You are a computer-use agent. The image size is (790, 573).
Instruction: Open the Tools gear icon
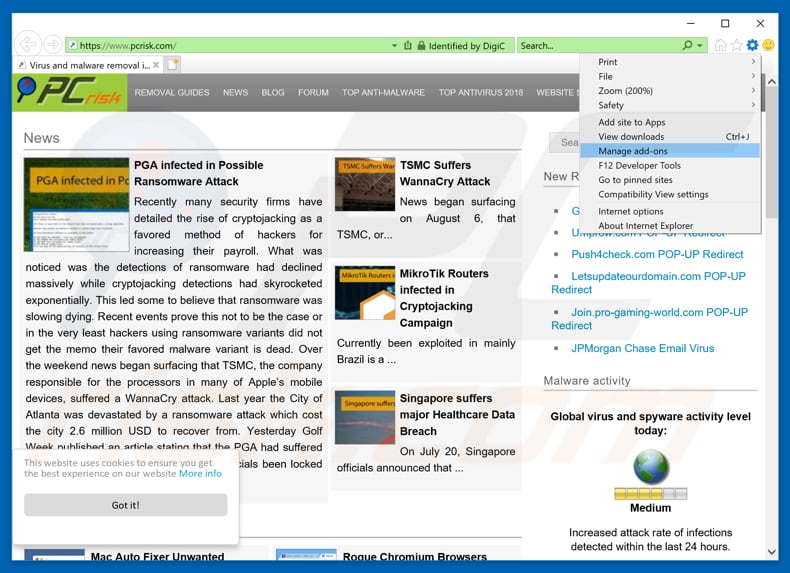click(x=752, y=45)
